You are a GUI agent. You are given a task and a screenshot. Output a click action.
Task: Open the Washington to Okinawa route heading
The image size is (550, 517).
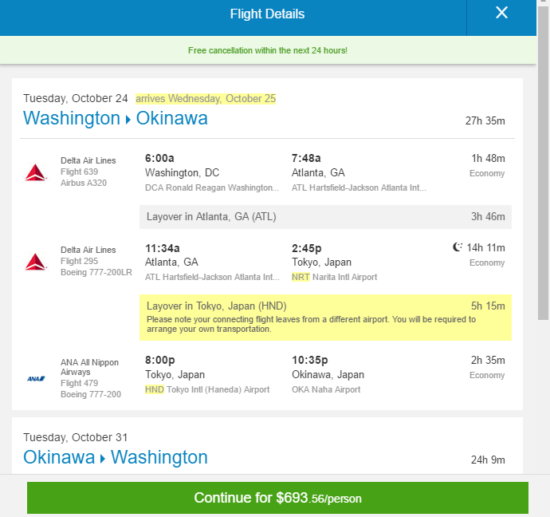pyautogui.click(x=115, y=118)
